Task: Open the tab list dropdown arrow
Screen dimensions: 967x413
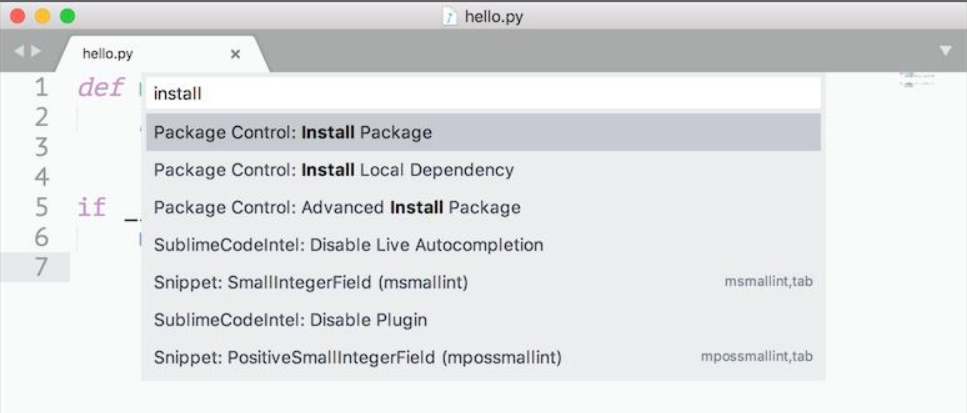Action: [946, 50]
